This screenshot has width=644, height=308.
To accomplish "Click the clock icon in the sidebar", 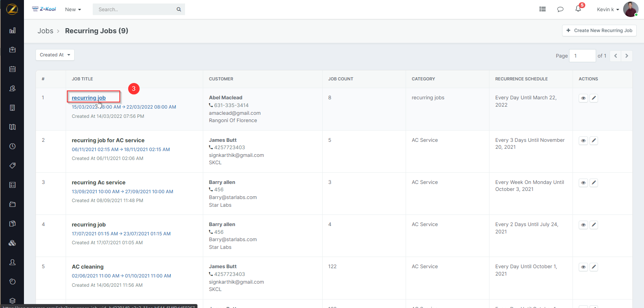I will [12, 146].
